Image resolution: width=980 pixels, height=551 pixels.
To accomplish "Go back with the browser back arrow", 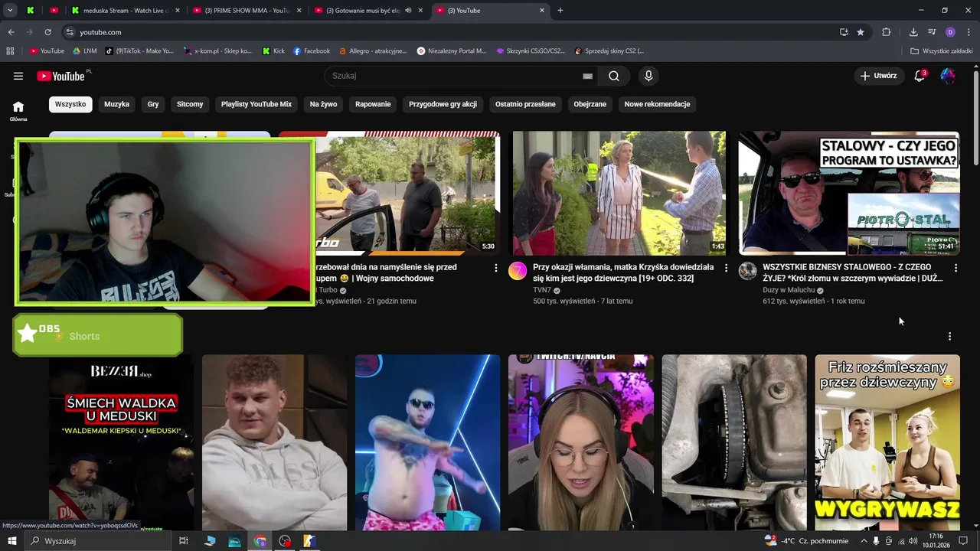I will click(x=11, y=32).
